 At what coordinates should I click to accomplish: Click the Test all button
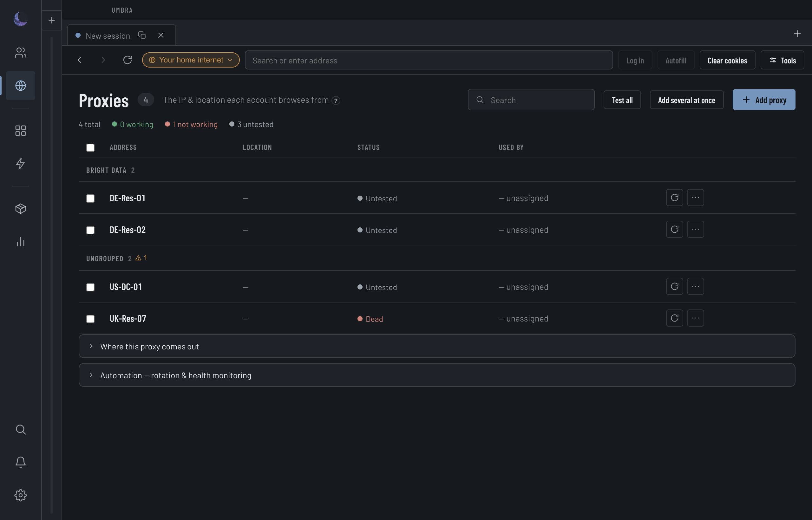622,100
